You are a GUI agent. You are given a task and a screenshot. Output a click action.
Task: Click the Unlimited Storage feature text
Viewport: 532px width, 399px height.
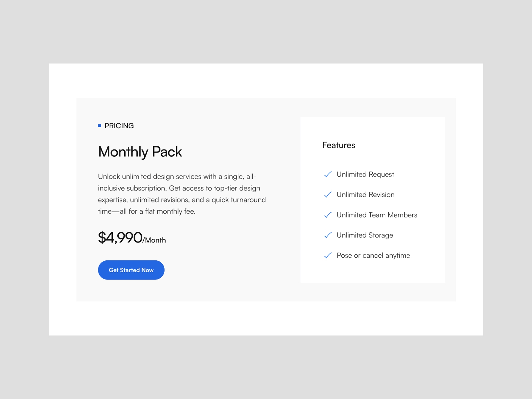365,235
